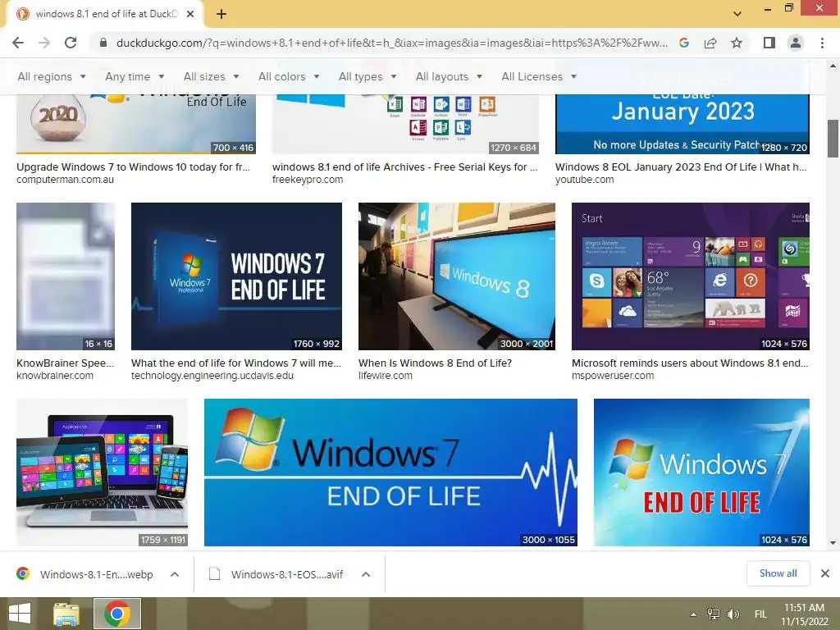Reload the DuckDuckGo page
The height and width of the screenshot is (630, 840).
point(71,43)
